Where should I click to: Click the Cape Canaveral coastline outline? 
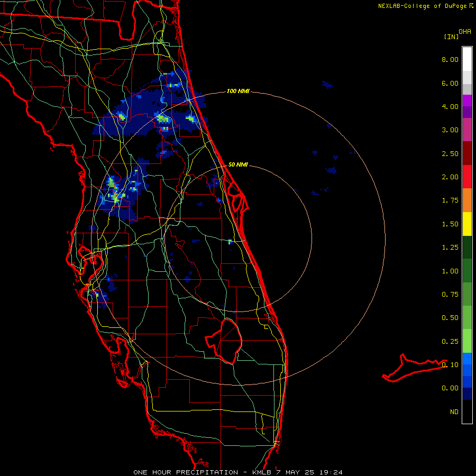[x=239, y=198]
